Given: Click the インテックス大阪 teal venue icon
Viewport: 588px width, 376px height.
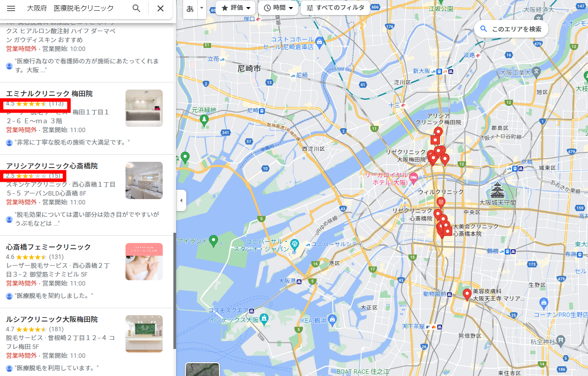Looking at the screenshot, I should click(x=264, y=319).
